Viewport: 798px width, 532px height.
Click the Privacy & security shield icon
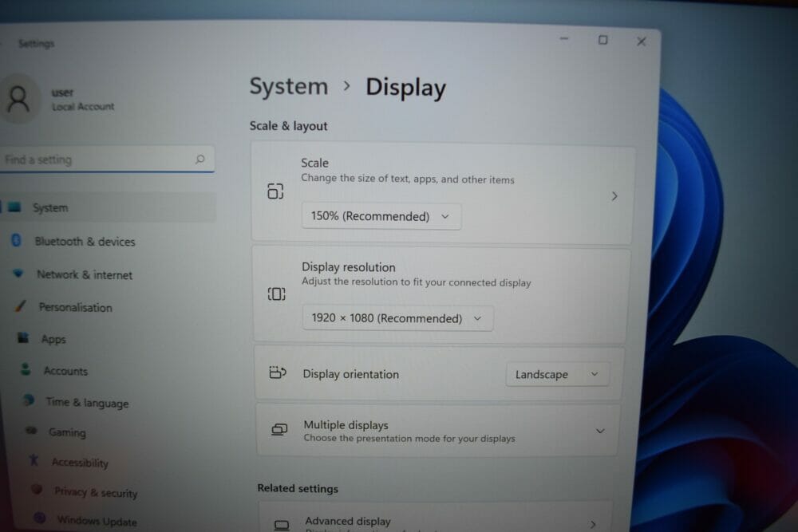point(37,489)
